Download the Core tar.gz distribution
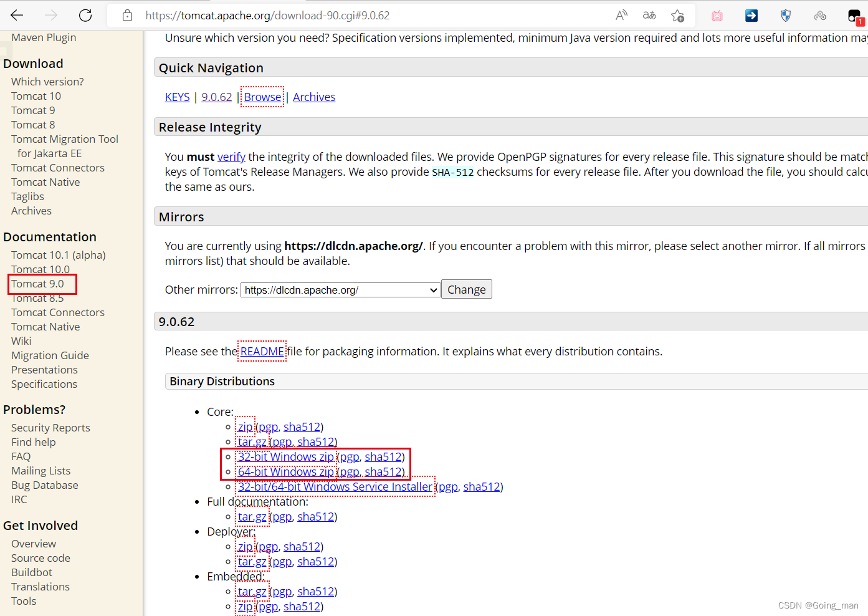The image size is (868, 616). point(252,442)
